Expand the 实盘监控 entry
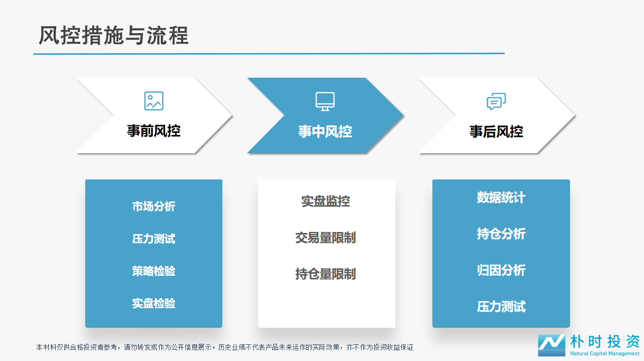 tap(326, 202)
